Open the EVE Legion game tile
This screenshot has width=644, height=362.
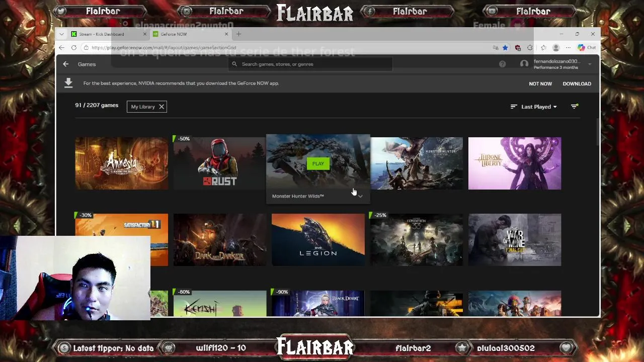point(318,240)
